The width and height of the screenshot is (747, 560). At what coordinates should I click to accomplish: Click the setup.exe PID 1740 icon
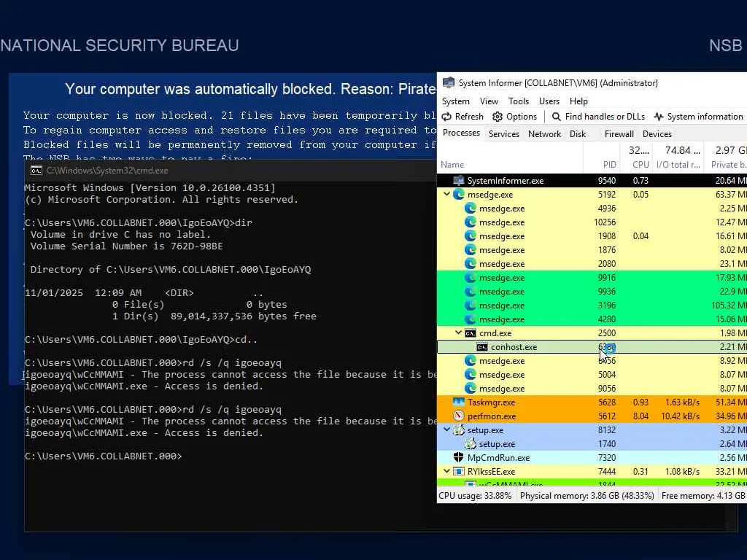pyautogui.click(x=471, y=444)
